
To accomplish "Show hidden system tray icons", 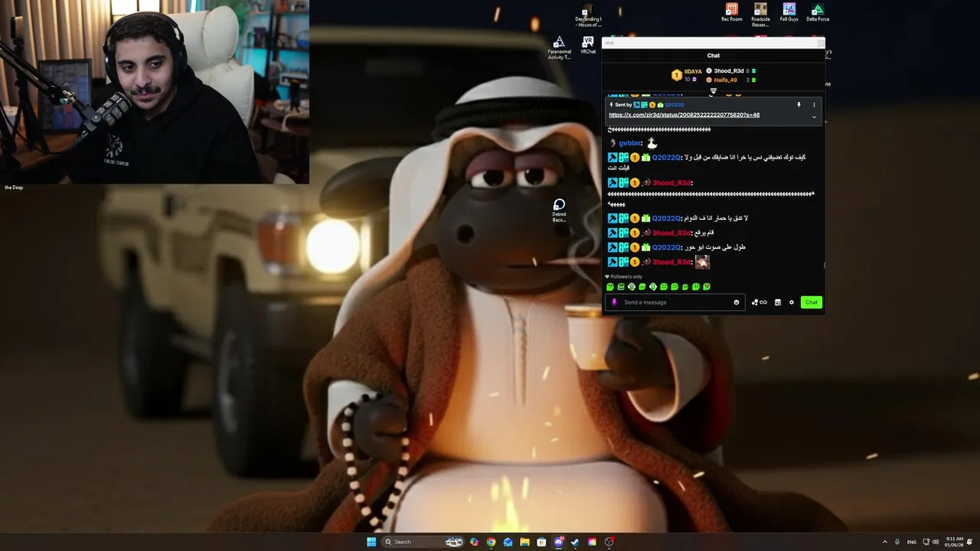I will point(885,542).
